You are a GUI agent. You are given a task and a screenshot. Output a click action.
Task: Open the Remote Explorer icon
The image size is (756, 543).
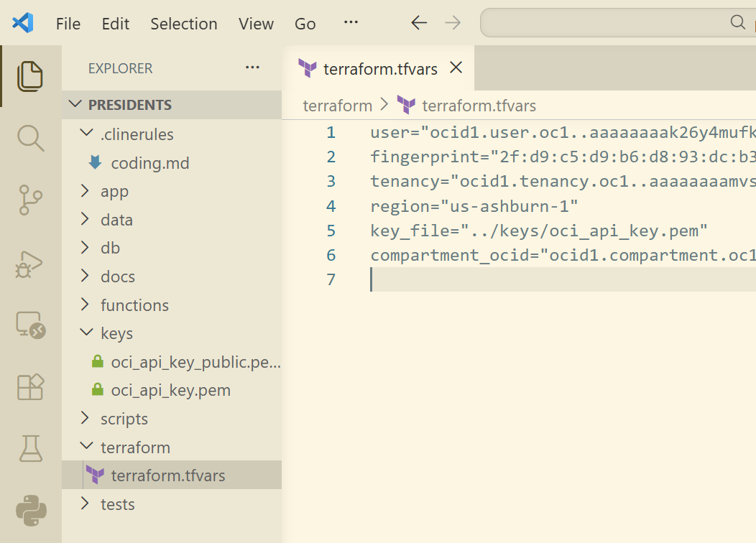pyautogui.click(x=30, y=325)
